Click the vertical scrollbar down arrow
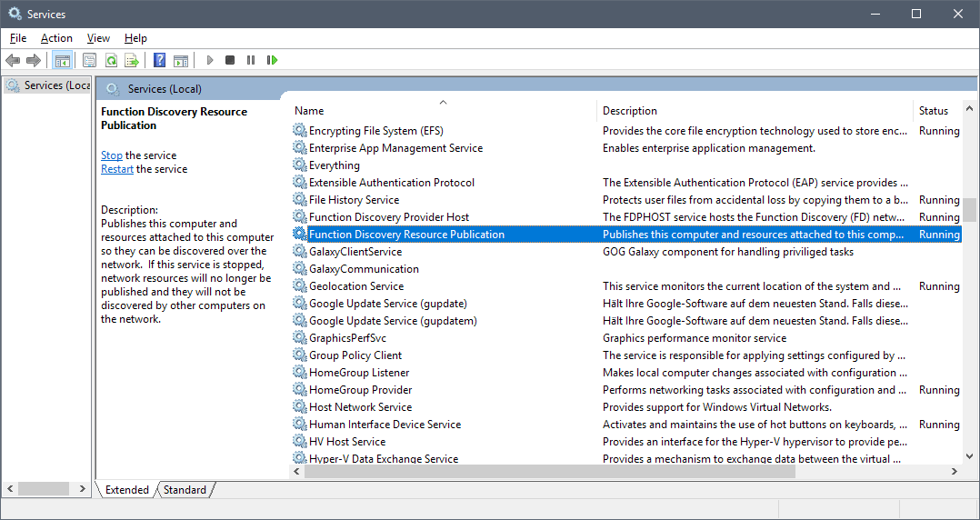 click(969, 456)
